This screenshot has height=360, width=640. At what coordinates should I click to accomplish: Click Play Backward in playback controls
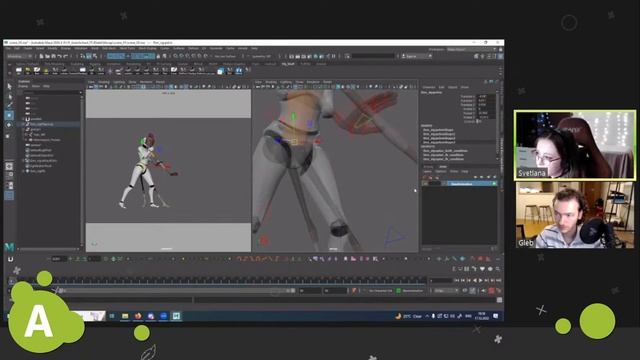tap(475, 280)
